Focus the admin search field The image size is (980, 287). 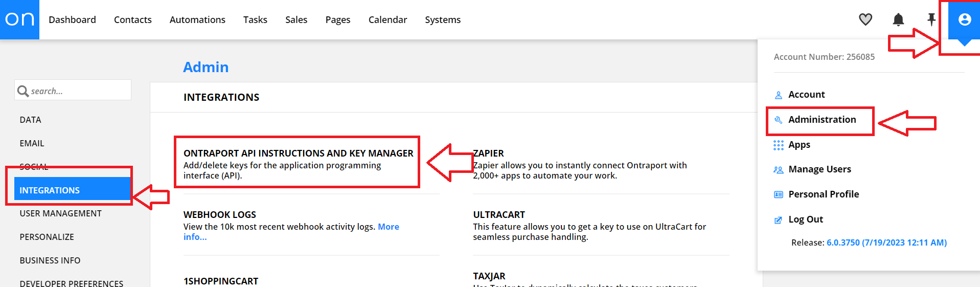[x=73, y=90]
